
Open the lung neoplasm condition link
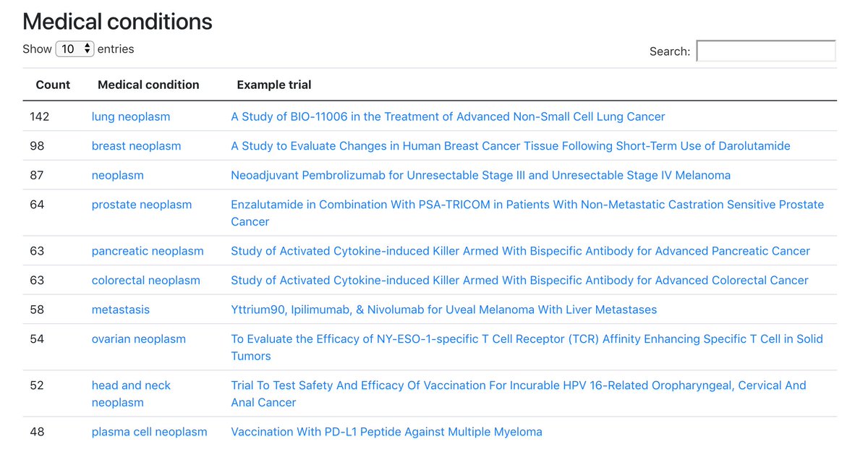[131, 116]
